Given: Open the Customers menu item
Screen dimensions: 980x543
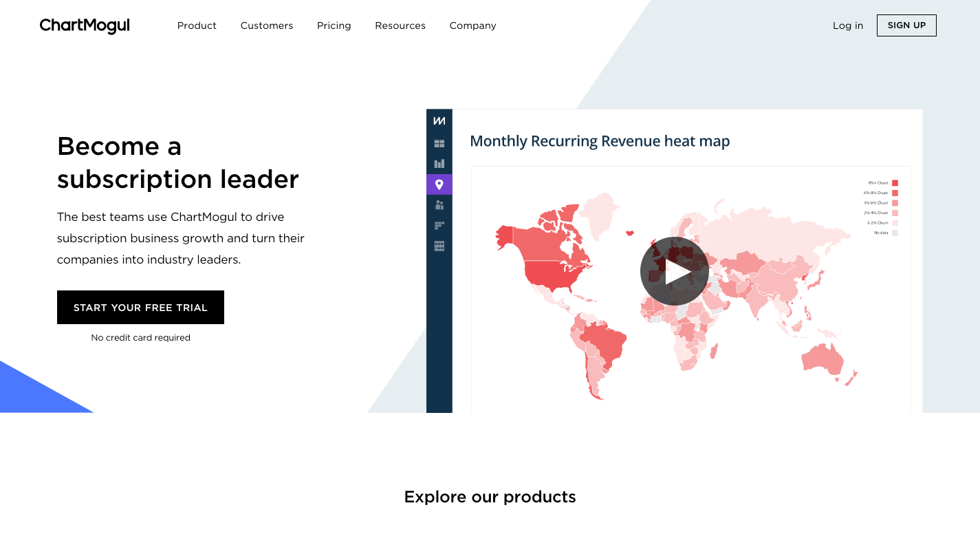Looking at the screenshot, I should pyautogui.click(x=267, y=25).
